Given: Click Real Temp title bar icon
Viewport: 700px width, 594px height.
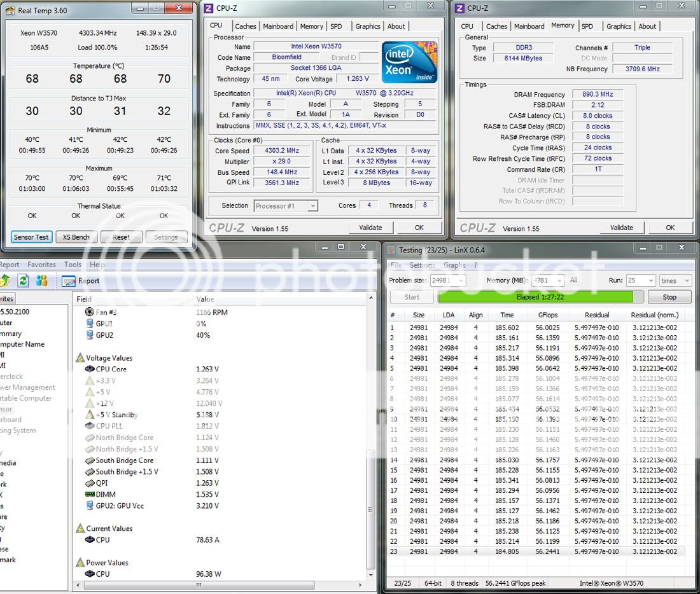Looking at the screenshot, I should coord(10,10).
